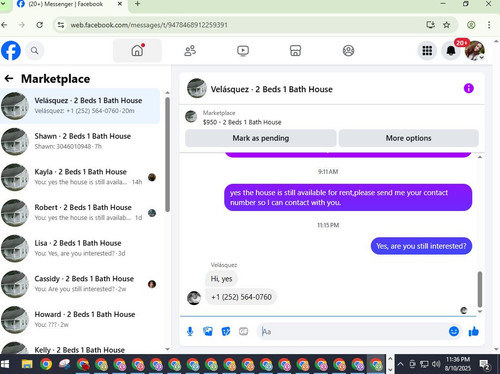Open the Howard conversation
The height and width of the screenshot is (374, 500).
(x=80, y=320)
